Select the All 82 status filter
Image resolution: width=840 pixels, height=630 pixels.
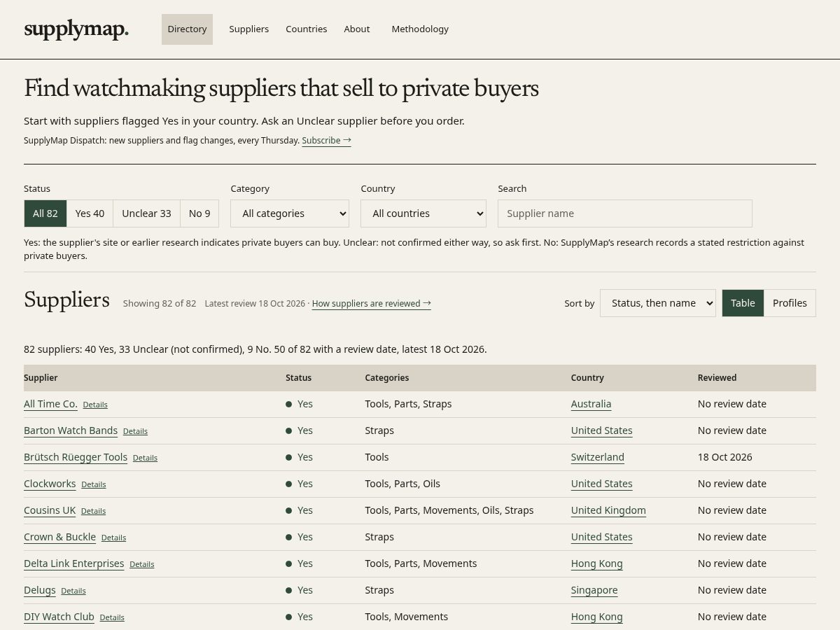(x=45, y=213)
